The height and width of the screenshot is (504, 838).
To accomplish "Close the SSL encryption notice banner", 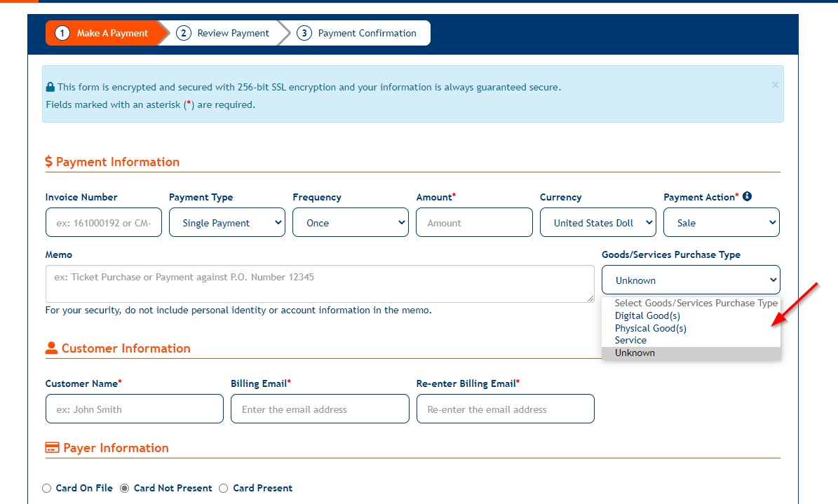I will pyautogui.click(x=775, y=85).
